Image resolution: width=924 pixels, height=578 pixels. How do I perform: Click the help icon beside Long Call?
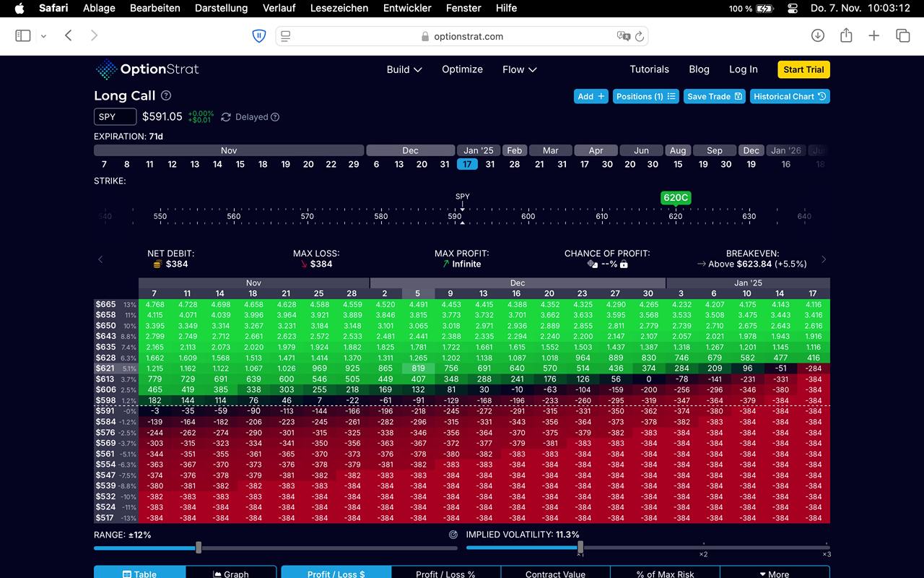166,95
